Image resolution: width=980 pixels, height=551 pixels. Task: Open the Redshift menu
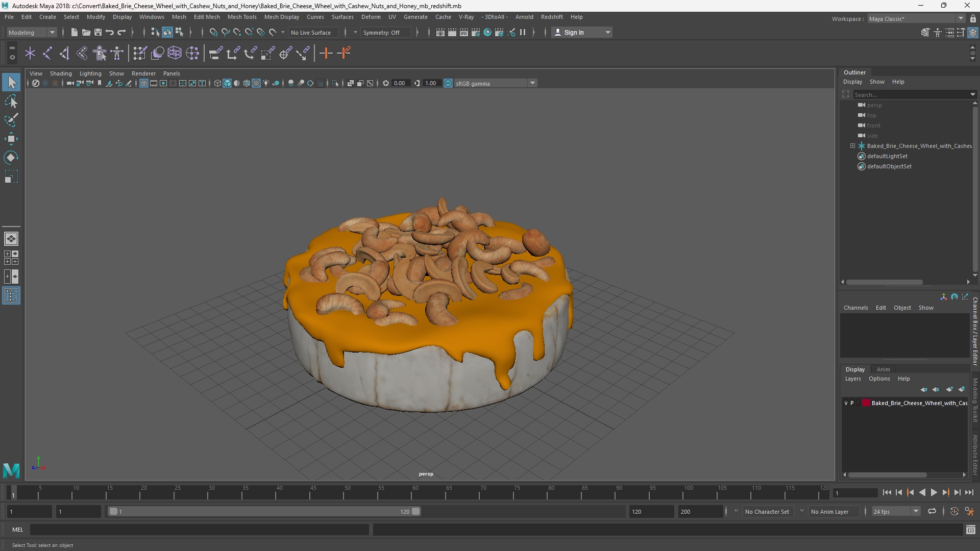coord(552,17)
